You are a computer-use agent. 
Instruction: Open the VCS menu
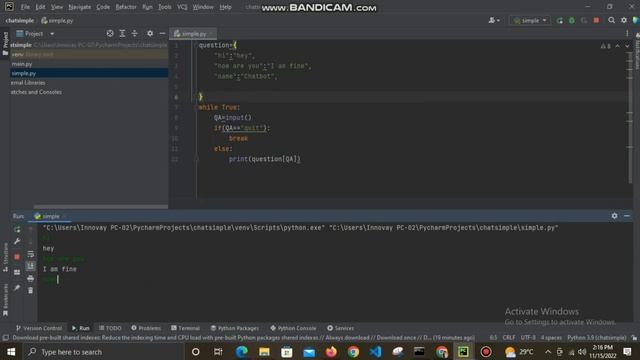182,7
